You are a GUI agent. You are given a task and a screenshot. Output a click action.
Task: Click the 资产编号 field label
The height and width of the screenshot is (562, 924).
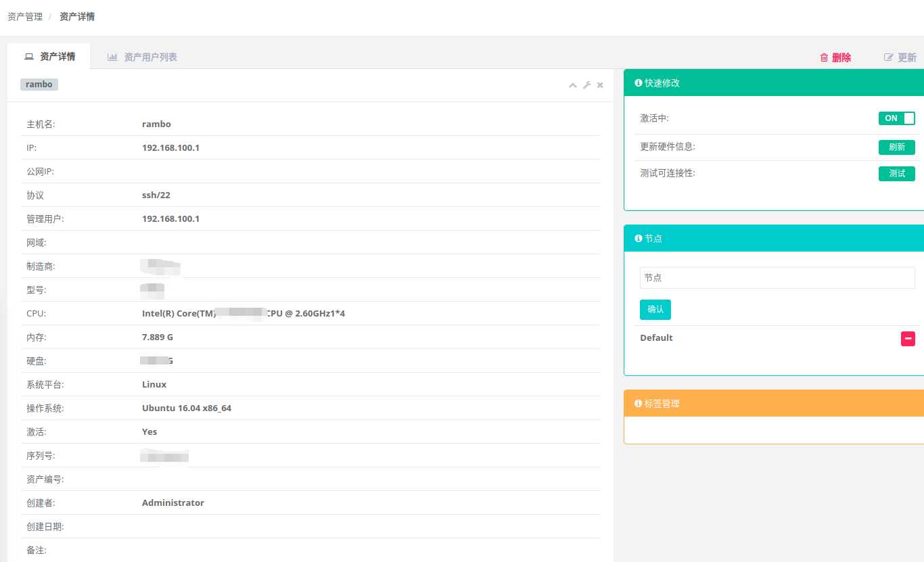pos(45,479)
